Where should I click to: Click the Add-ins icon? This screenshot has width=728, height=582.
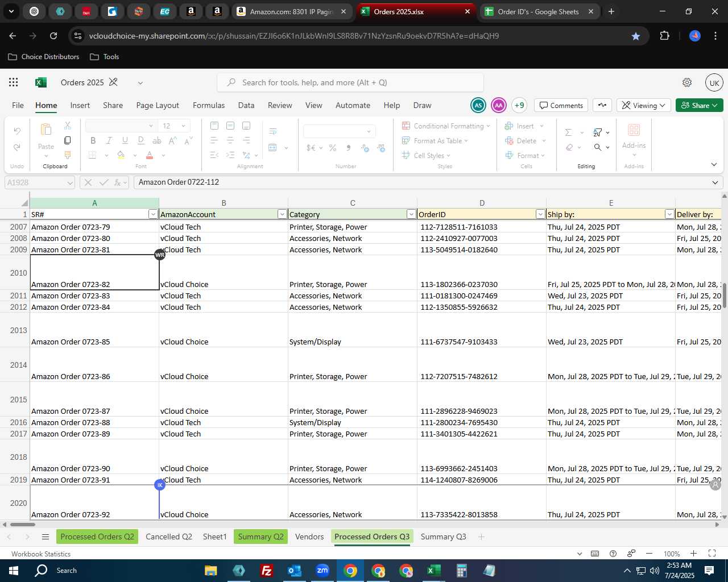(x=634, y=130)
